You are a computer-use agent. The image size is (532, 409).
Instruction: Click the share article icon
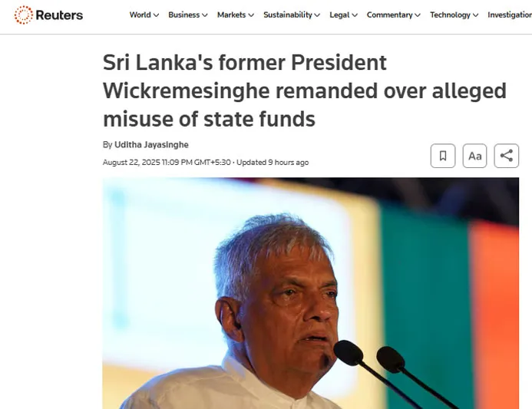coord(506,156)
